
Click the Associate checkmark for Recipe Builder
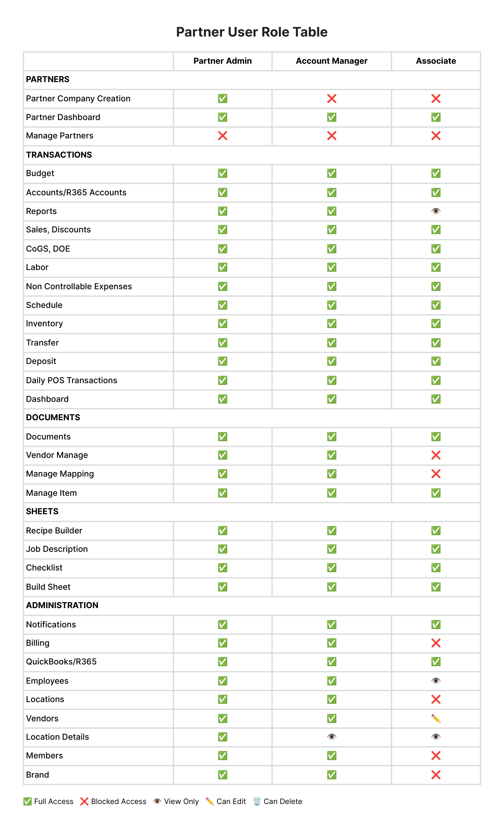pos(436,530)
